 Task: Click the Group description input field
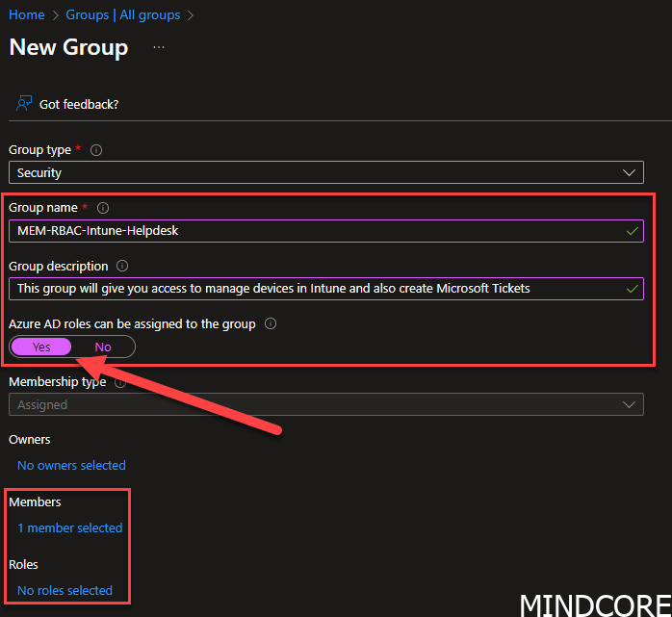tap(326, 289)
